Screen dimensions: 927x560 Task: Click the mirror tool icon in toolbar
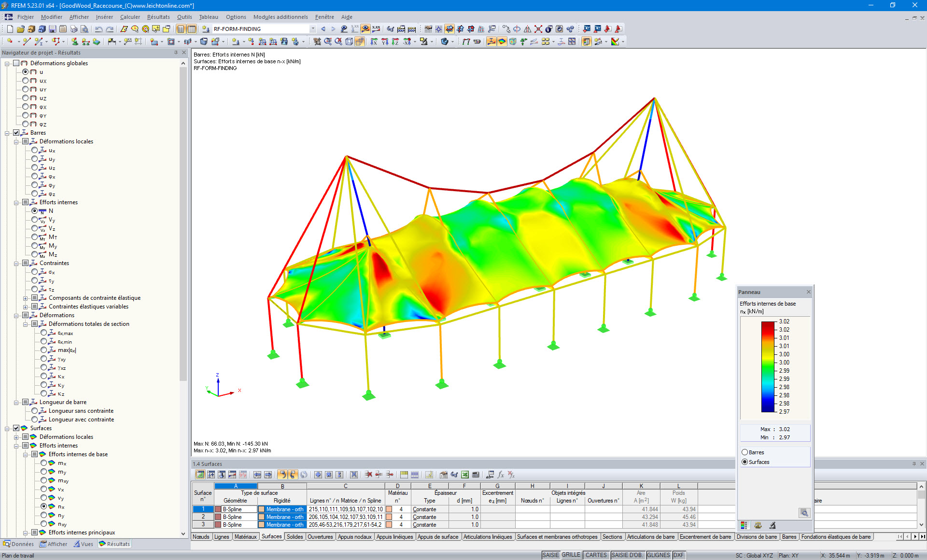[x=527, y=29]
